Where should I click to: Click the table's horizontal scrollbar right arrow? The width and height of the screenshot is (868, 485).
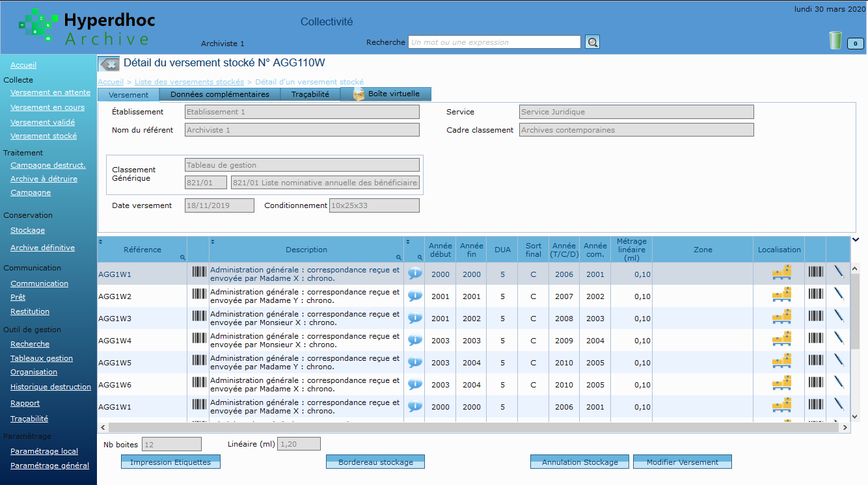pos(845,428)
